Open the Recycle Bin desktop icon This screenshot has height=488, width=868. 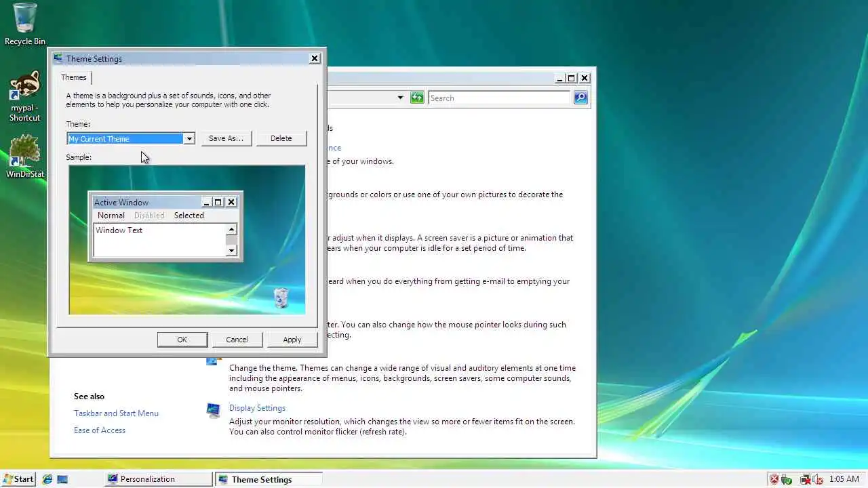click(25, 24)
